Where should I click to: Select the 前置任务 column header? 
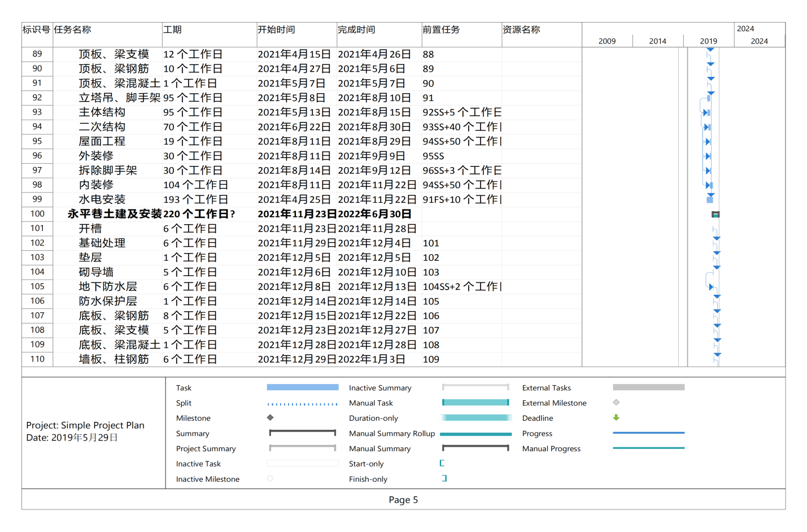(x=441, y=29)
